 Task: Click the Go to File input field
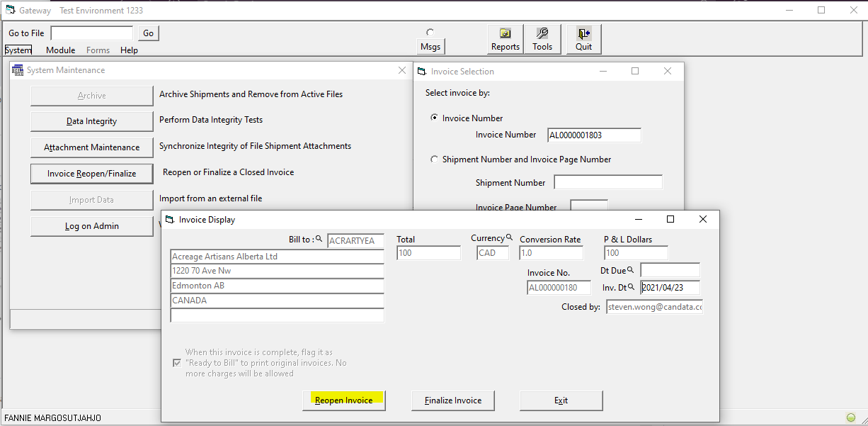tap(92, 33)
